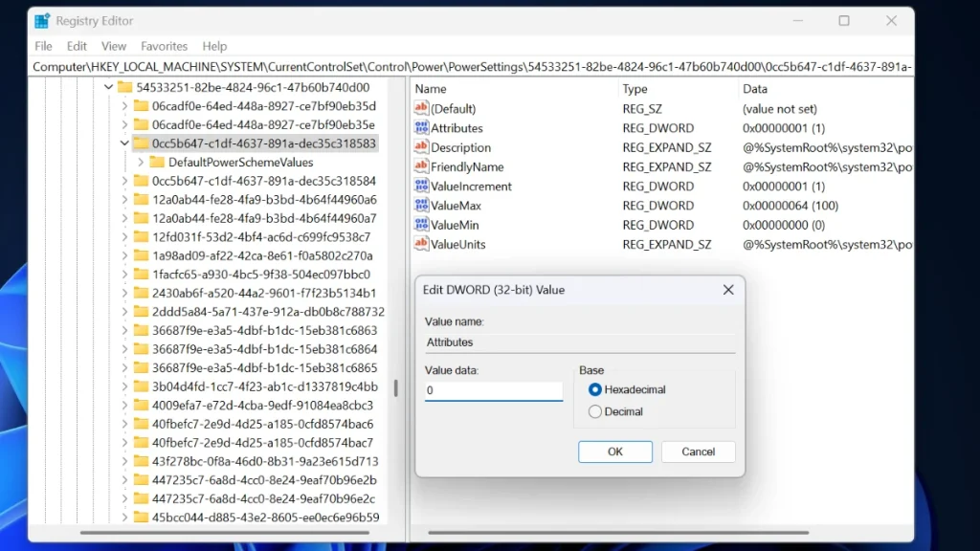This screenshot has width=980, height=551.
Task: Click the ValueMax DWORD icon
Action: 421,205
